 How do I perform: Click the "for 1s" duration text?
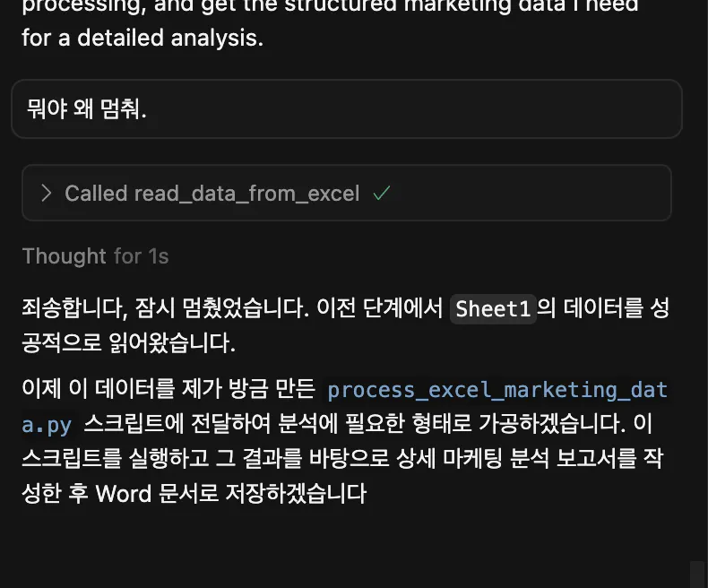pyautogui.click(x=142, y=256)
